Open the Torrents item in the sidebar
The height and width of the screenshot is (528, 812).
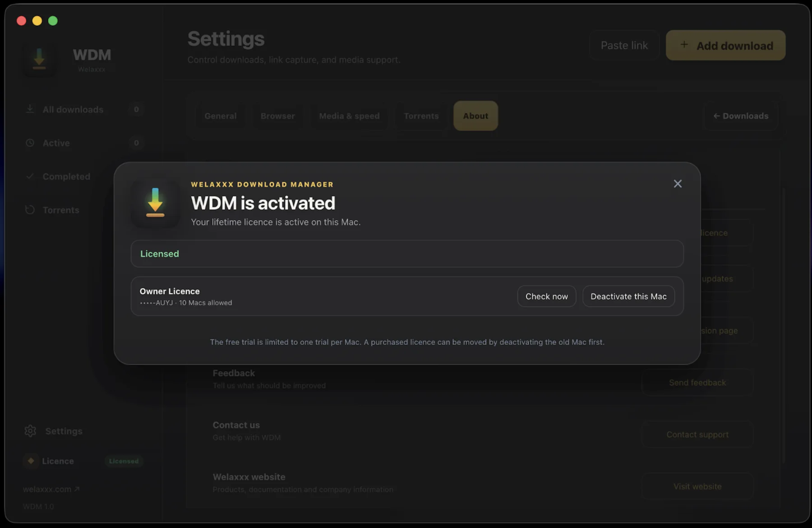click(x=61, y=210)
